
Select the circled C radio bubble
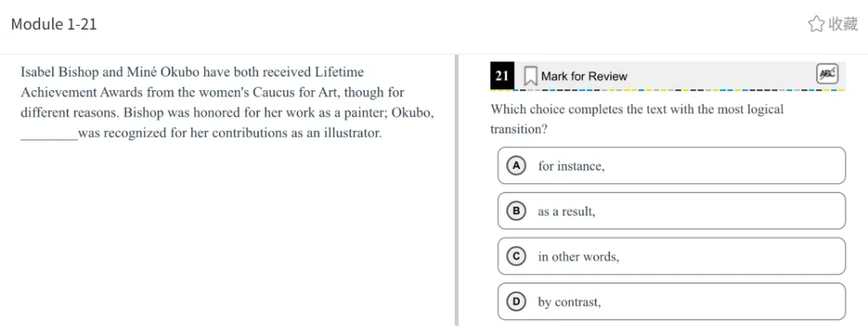[x=517, y=257]
